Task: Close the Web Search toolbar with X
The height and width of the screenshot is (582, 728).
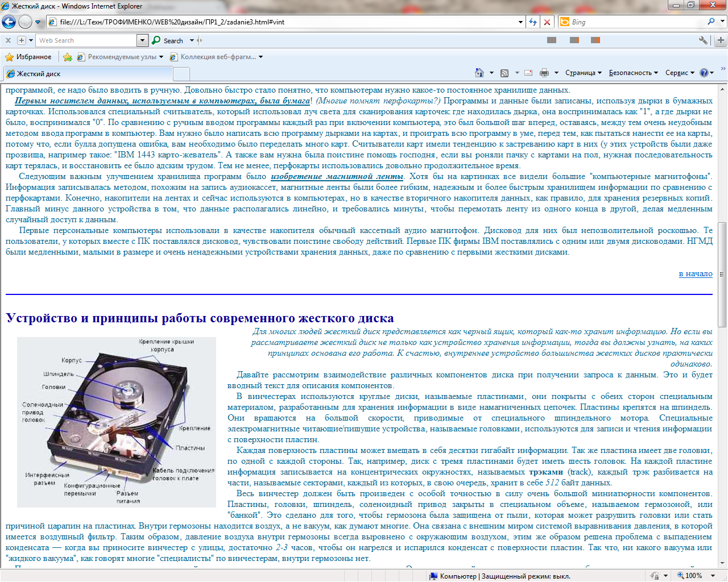Action: tap(8, 40)
